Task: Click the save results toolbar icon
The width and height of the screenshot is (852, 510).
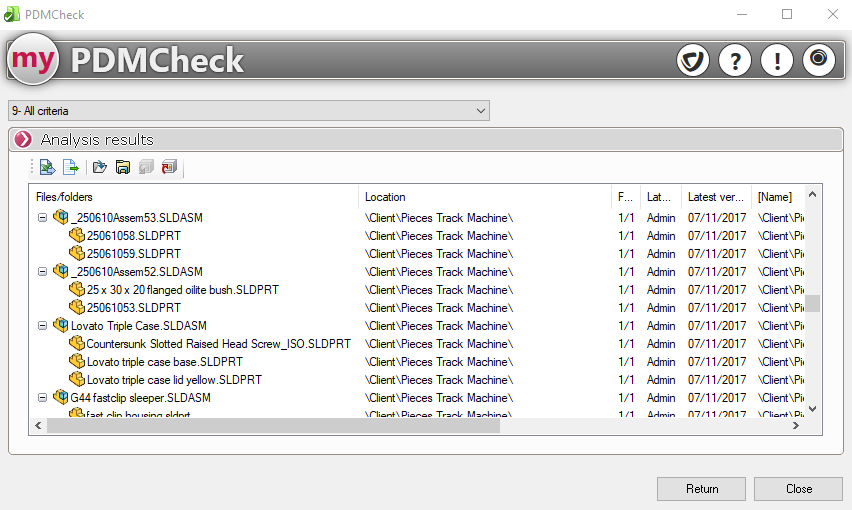Action: click(x=122, y=167)
